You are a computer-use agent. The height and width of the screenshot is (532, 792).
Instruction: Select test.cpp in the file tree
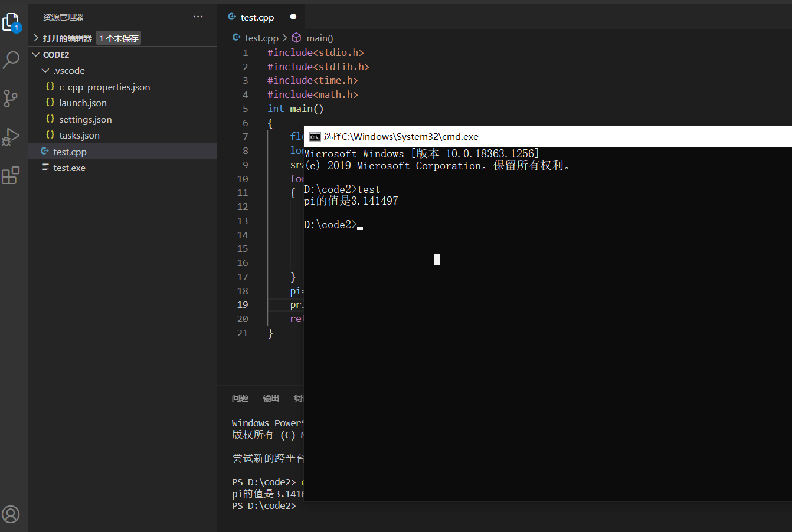pyautogui.click(x=123, y=152)
